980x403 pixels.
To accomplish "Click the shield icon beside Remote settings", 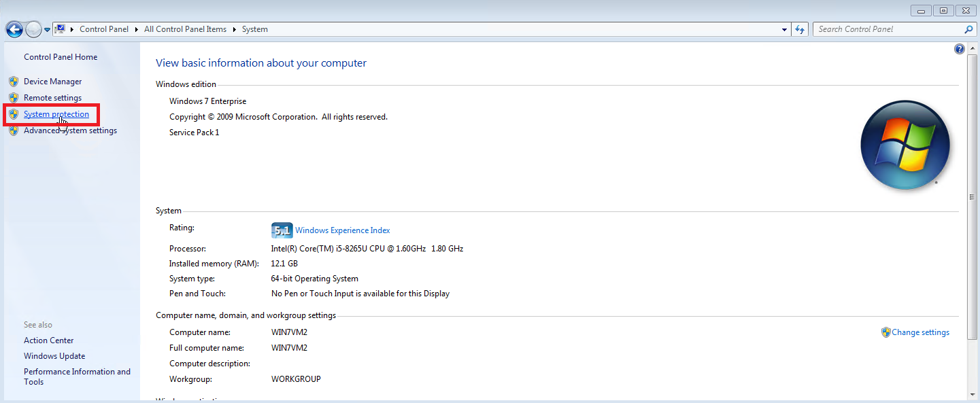I will click(x=14, y=98).
